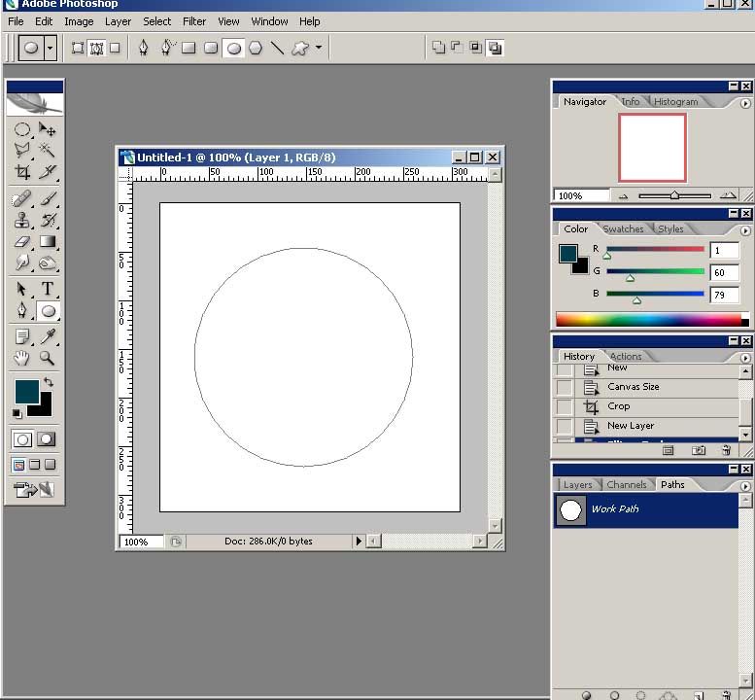Select the Eyedropper tool
The image size is (755, 700).
[48, 336]
